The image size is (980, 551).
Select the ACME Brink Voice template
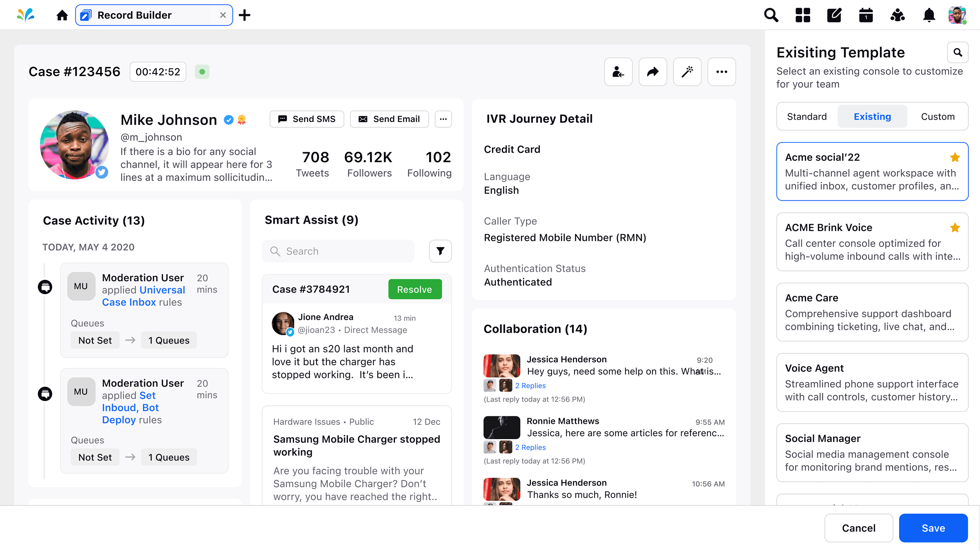tap(872, 242)
